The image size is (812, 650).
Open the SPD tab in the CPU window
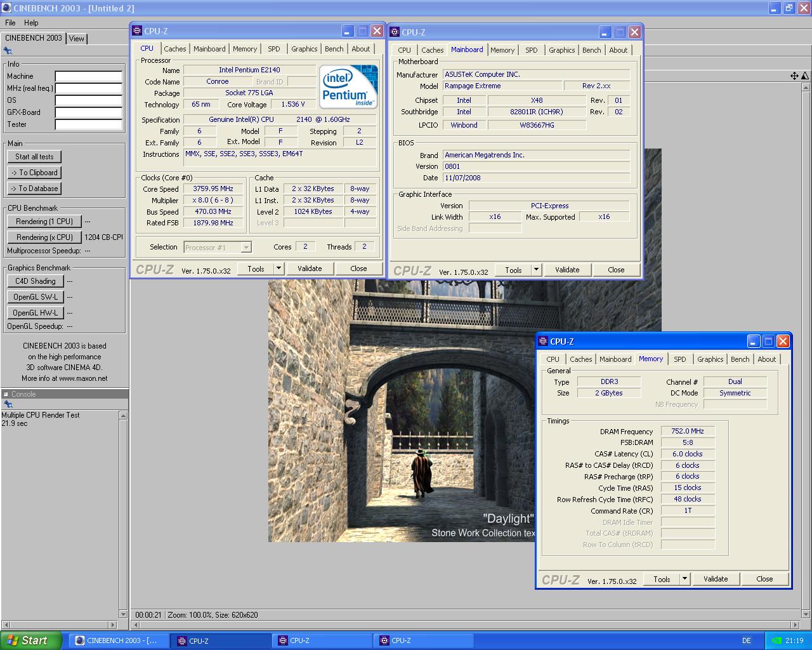pos(273,49)
